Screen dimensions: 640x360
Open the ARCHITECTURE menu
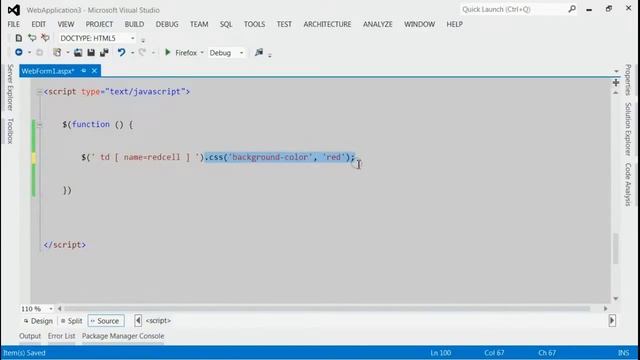[x=327, y=24]
